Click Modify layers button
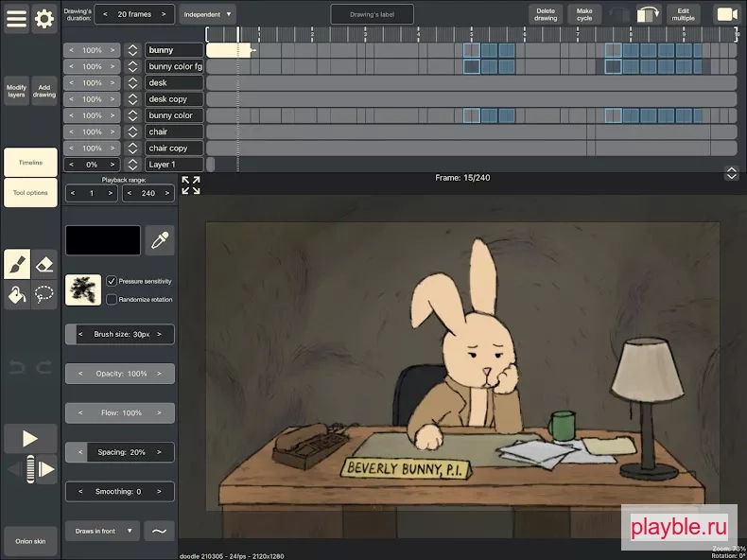 point(16,91)
